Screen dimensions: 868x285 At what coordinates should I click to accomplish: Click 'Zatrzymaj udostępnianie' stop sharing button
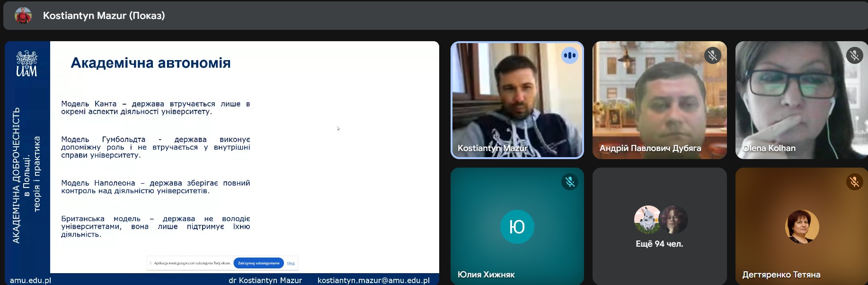tap(258, 263)
